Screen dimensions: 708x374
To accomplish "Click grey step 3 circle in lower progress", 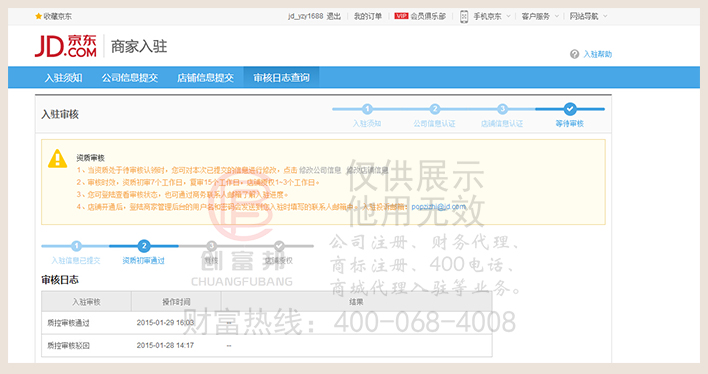I will coord(211,246).
